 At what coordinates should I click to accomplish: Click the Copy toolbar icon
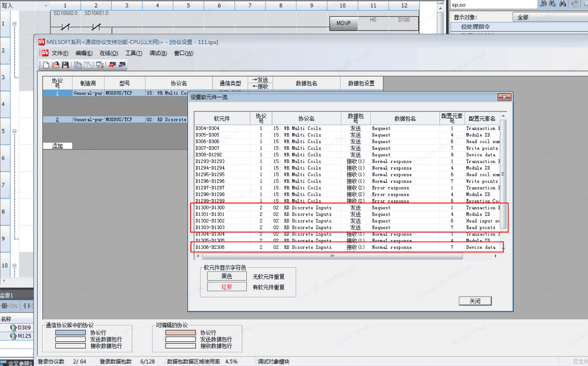(78, 65)
